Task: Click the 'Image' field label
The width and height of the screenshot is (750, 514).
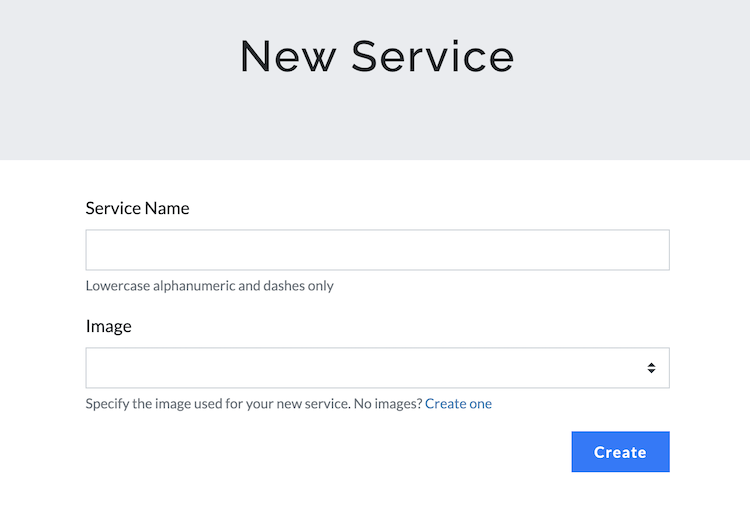Action: tap(108, 326)
